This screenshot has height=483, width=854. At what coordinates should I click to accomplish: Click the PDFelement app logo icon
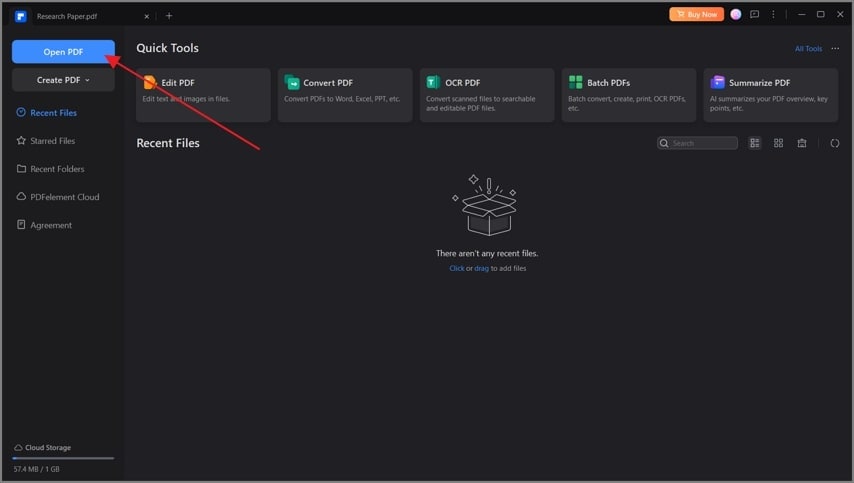click(21, 16)
